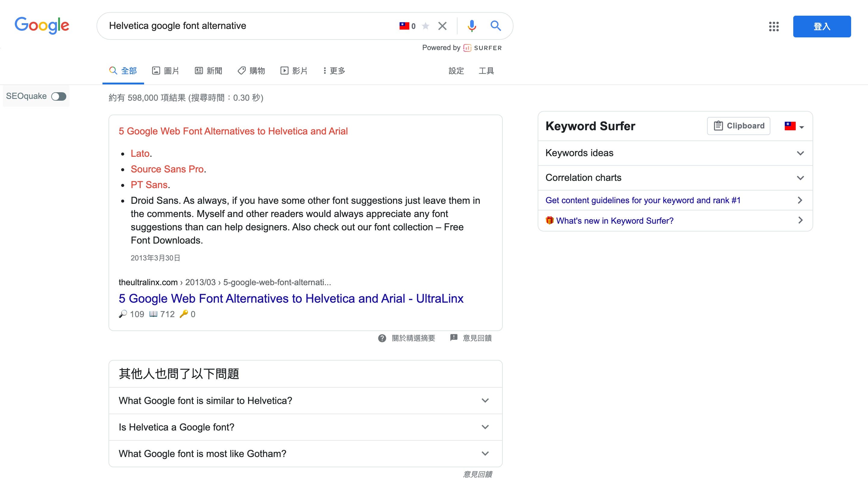This screenshot has height=495, width=868.
Task: Open Keyword Surfer country flag dropdown
Action: click(794, 126)
